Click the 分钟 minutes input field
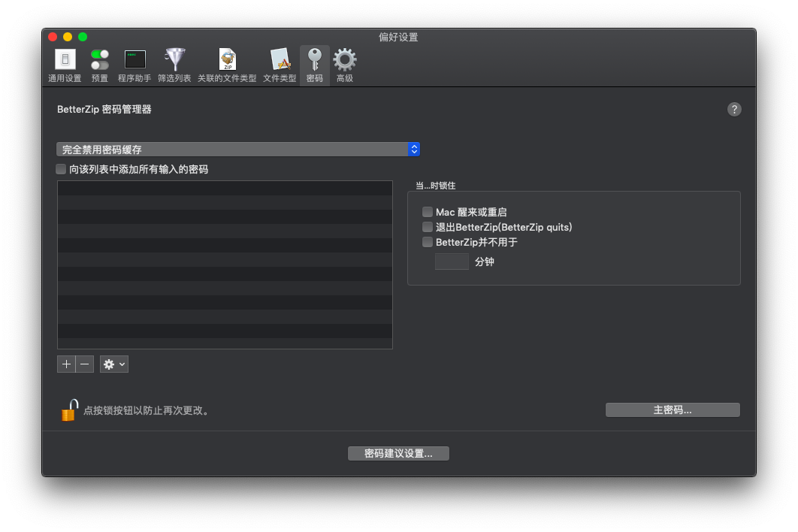798x532 pixels. point(452,261)
